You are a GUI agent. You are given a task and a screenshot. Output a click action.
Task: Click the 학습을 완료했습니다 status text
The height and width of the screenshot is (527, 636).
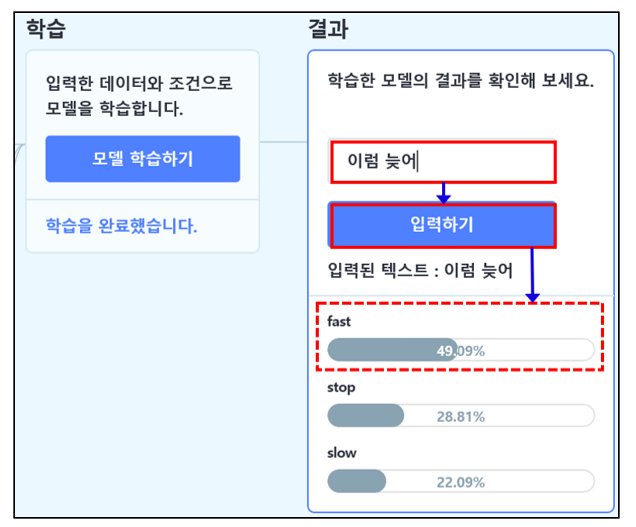[x=121, y=226]
